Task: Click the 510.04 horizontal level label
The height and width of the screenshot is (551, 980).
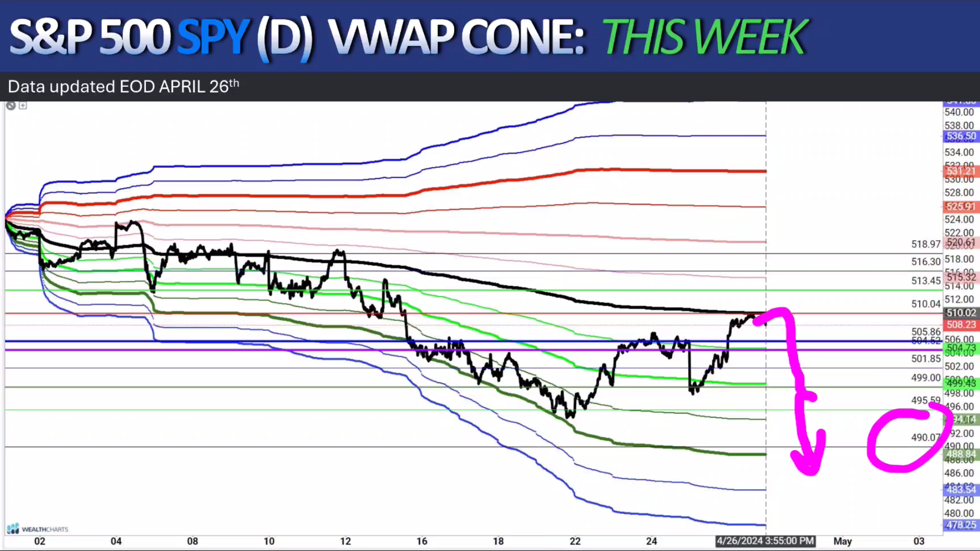Action: tap(926, 304)
